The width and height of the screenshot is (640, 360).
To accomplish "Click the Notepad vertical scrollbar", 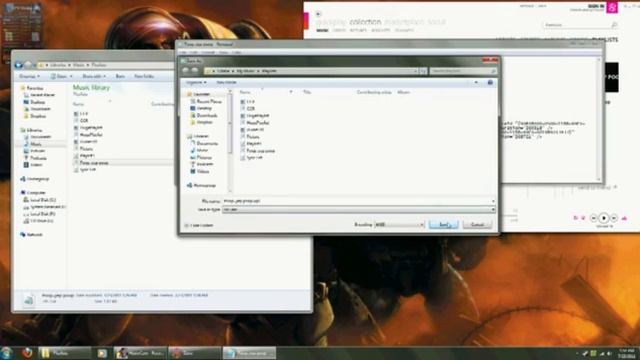I will tap(599, 119).
